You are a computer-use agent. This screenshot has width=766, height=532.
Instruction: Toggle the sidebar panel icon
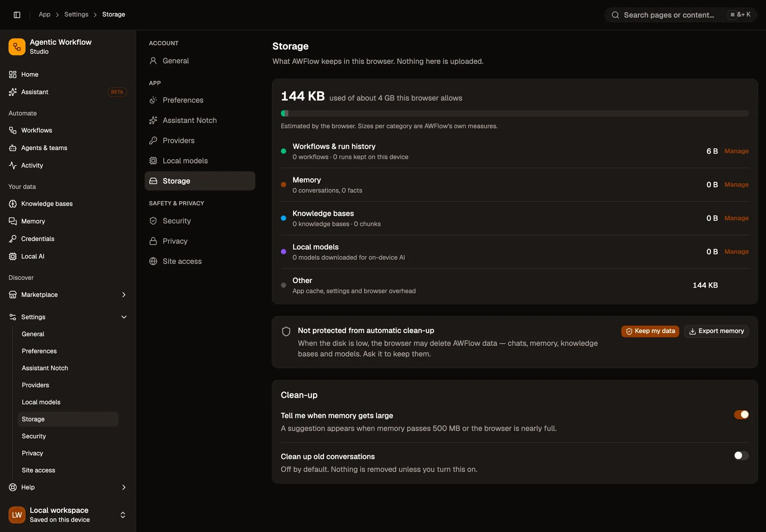coord(17,15)
